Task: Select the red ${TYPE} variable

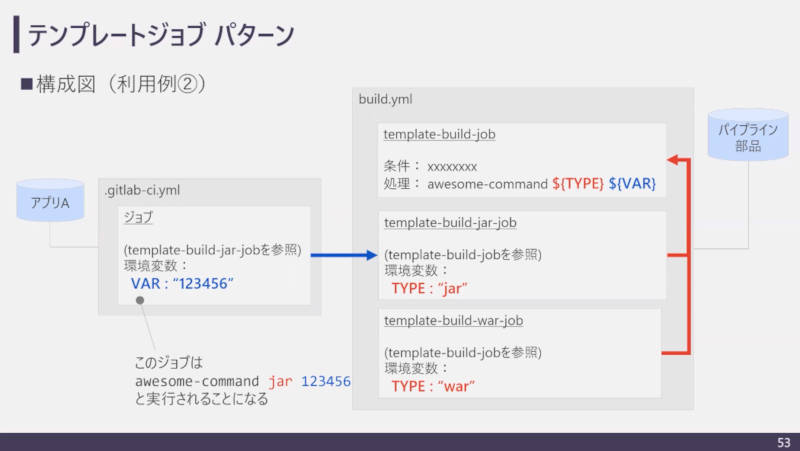Action: 578,184
